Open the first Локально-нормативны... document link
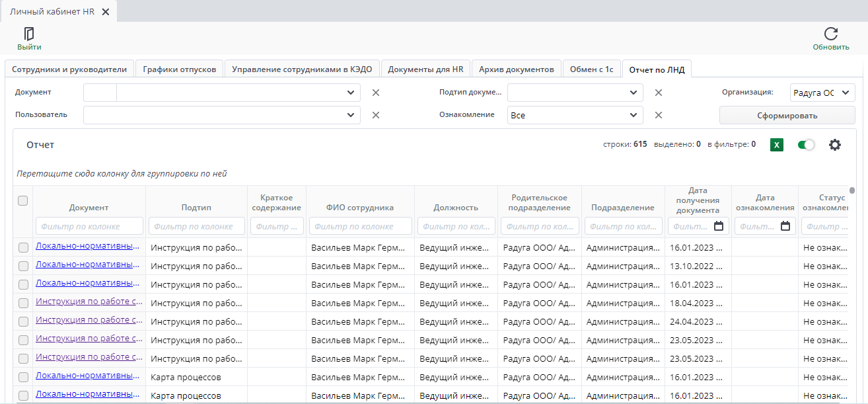Viewport: 868px width, 404px height. click(x=88, y=246)
